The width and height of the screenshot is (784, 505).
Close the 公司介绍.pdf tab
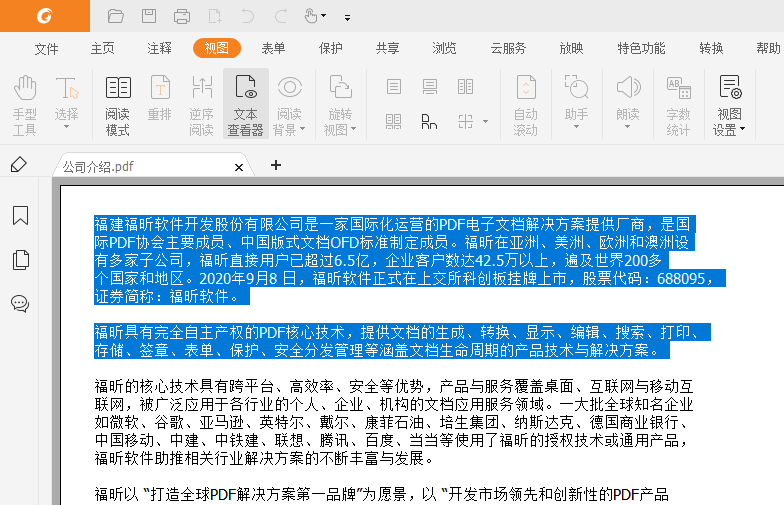pos(239,167)
